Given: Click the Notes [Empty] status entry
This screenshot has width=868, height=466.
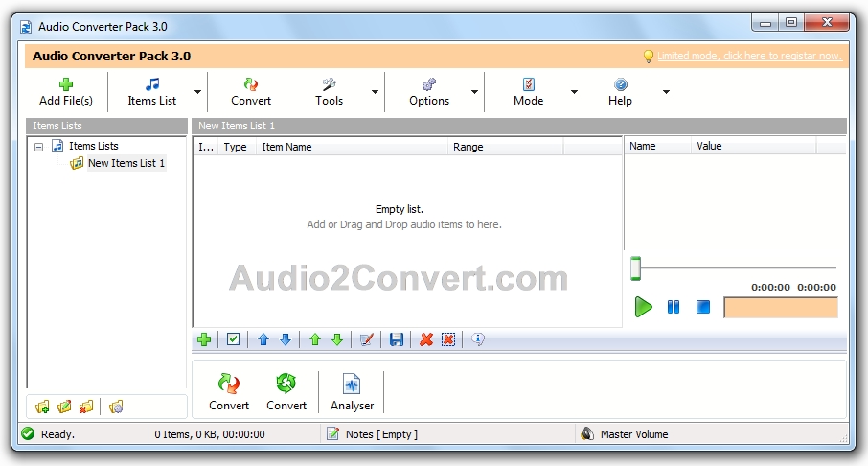Looking at the screenshot, I should 381,434.
